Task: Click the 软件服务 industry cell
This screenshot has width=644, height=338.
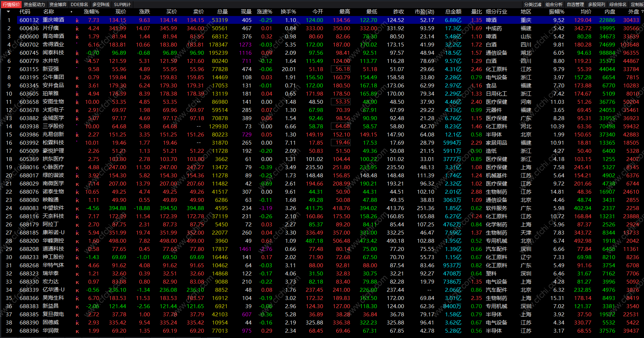Action: click(497, 208)
